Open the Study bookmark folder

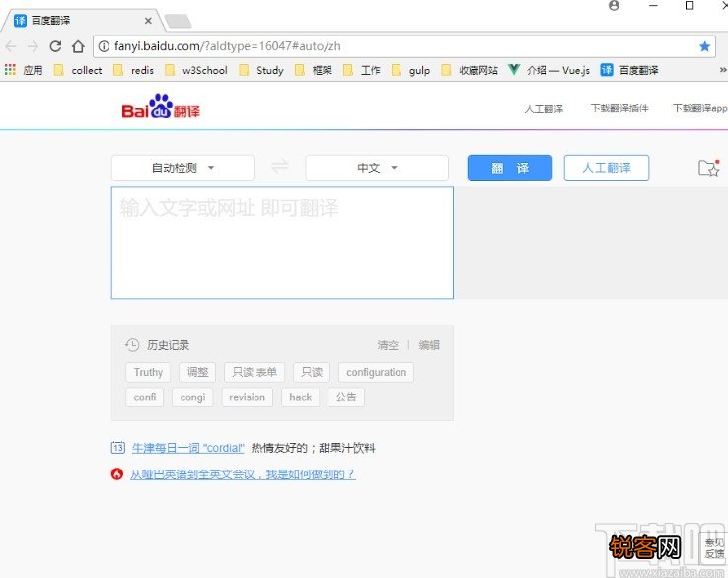261,70
